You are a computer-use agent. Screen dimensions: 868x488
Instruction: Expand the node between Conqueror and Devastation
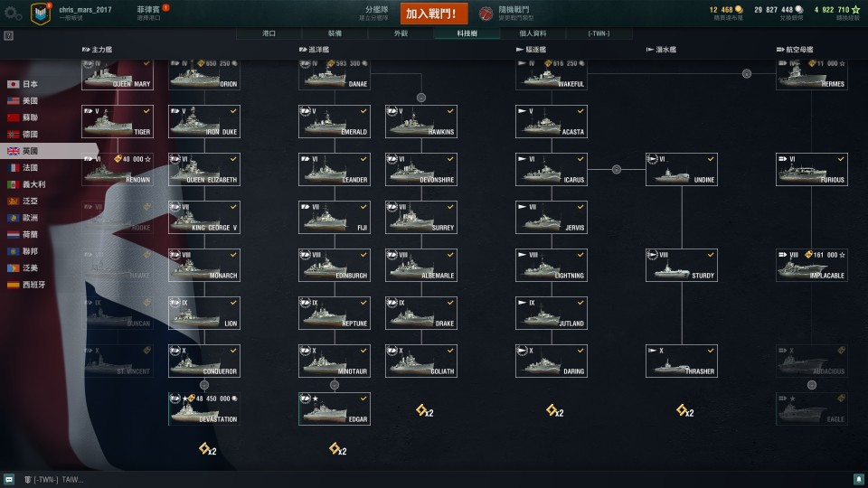click(204, 385)
